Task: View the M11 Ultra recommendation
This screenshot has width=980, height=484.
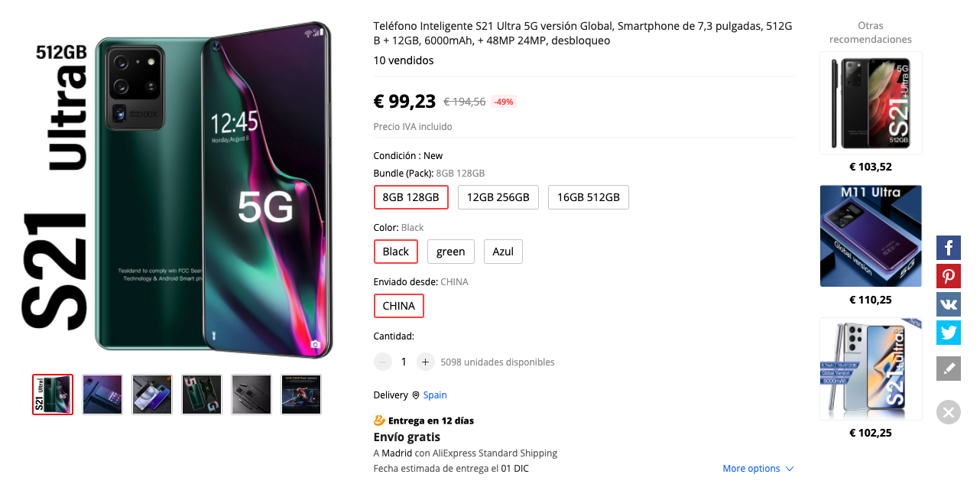Action: pyautogui.click(x=871, y=236)
